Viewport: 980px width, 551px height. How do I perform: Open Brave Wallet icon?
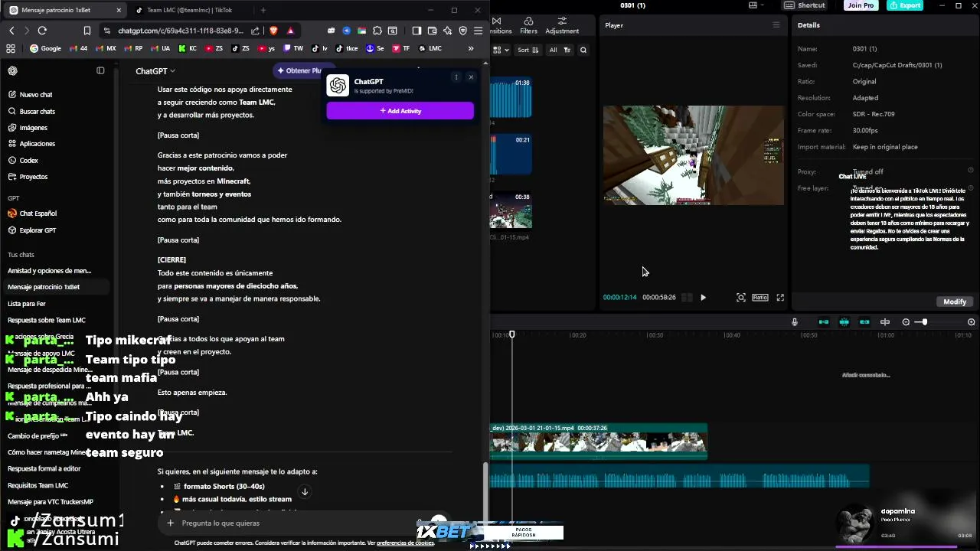(433, 31)
